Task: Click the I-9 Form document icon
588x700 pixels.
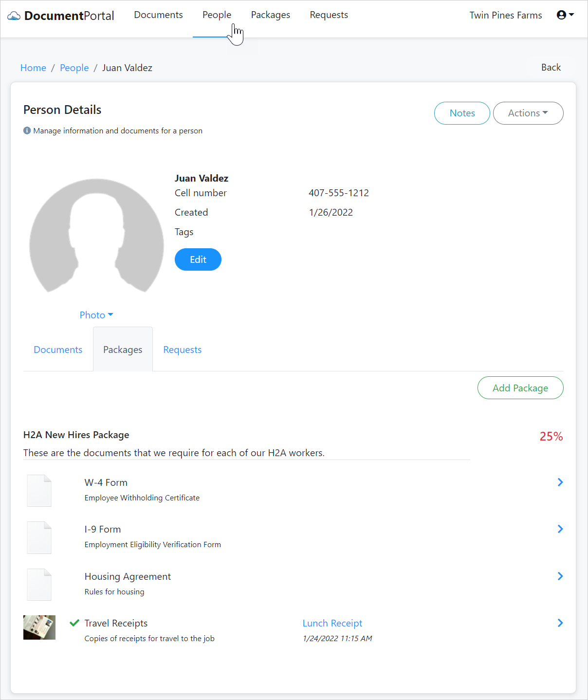Action: pyautogui.click(x=39, y=537)
